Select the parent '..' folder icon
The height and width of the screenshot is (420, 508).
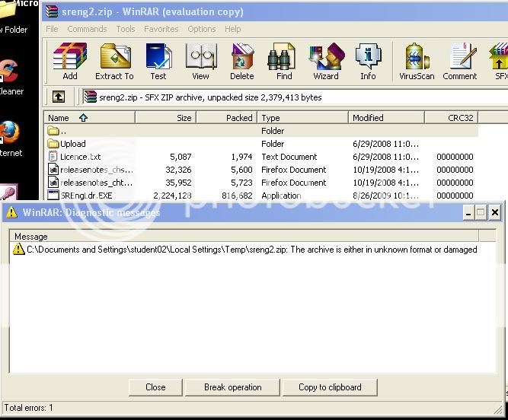point(53,131)
